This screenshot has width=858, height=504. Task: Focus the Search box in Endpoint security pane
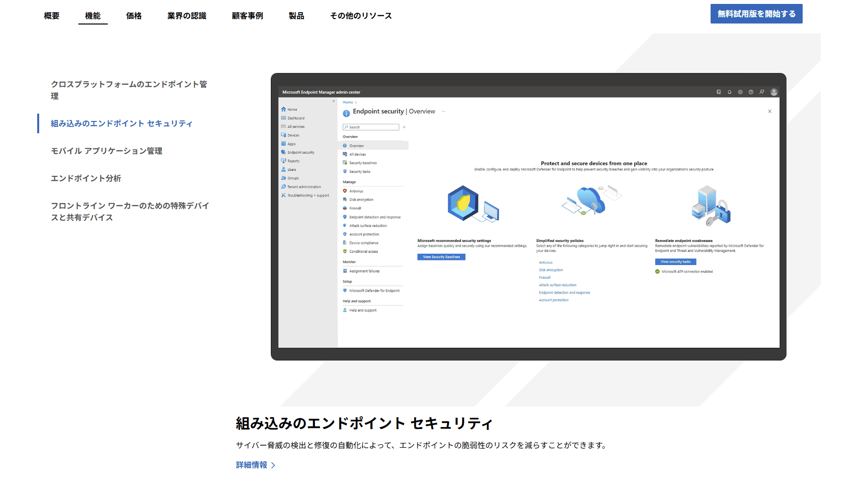tap(371, 127)
